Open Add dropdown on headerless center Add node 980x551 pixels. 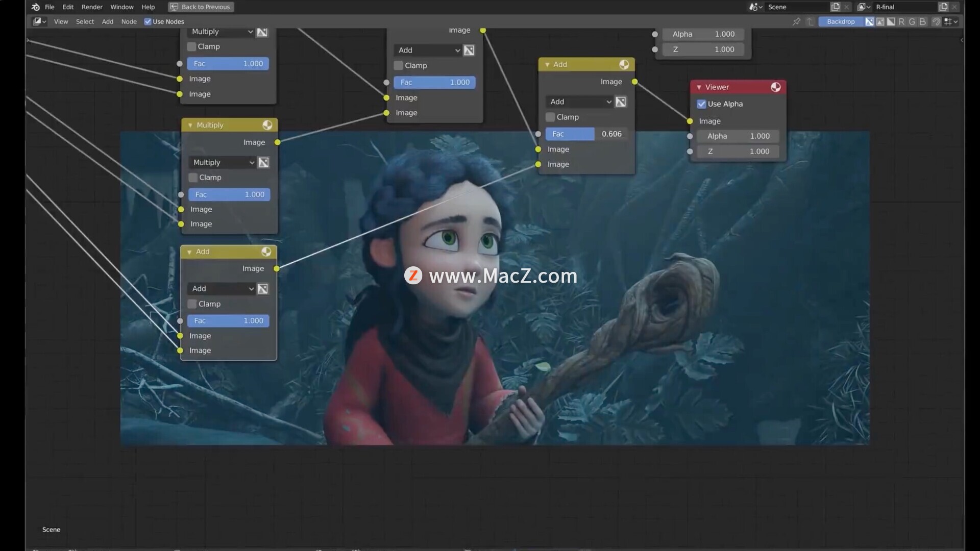click(x=428, y=51)
